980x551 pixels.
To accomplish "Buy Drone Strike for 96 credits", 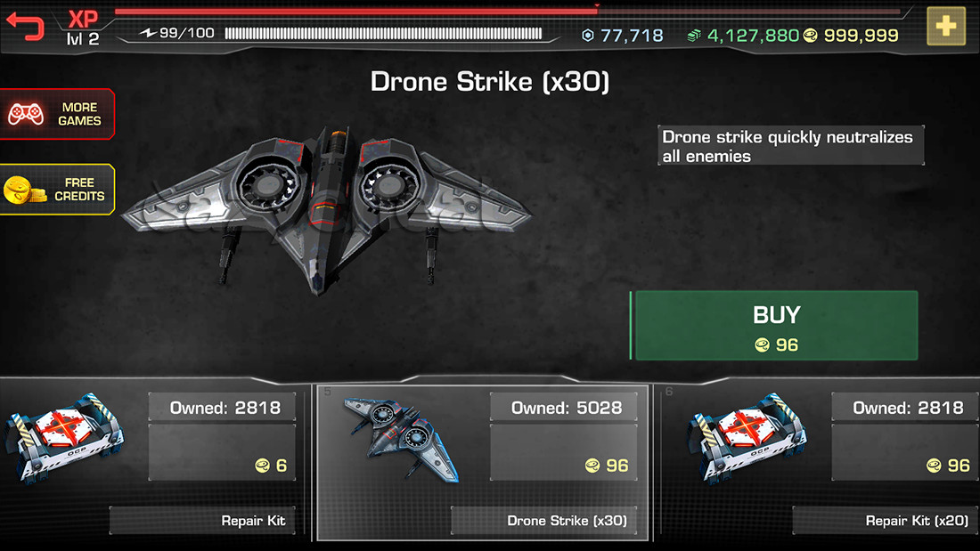I will 773,326.
